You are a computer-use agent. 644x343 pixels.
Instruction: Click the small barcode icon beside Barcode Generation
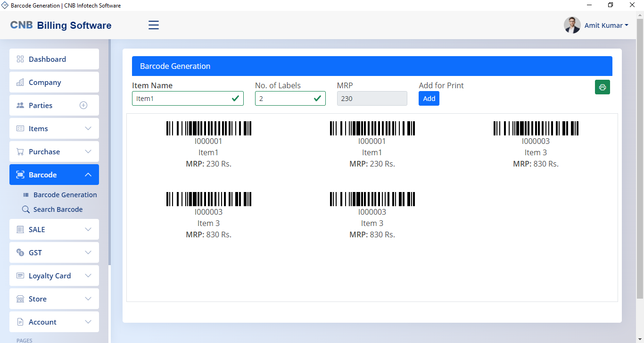[x=26, y=195]
